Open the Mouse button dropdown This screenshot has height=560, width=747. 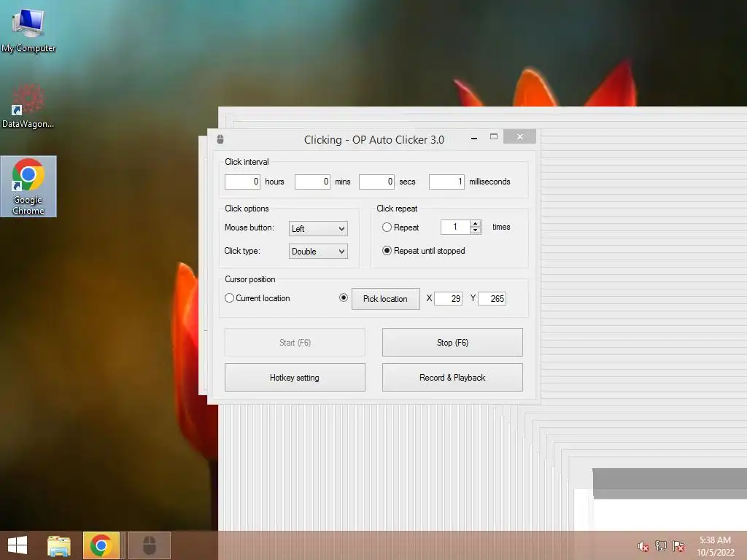[x=318, y=228]
